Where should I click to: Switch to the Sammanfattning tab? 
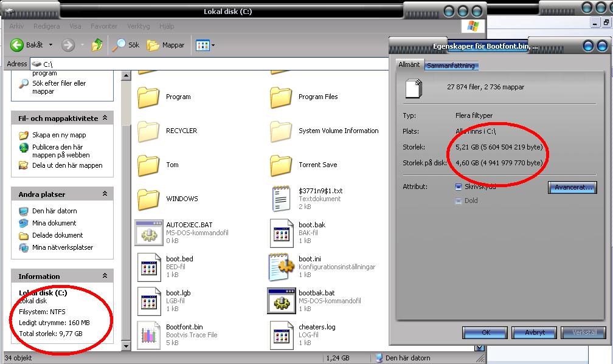[x=451, y=66]
